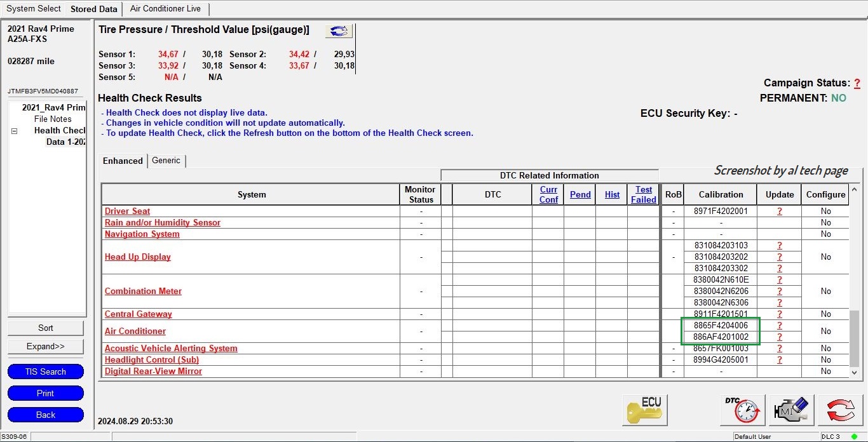The width and height of the screenshot is (868, 442).
Task: Click Update question mark for Driver Seat
Action: point(779,211)
